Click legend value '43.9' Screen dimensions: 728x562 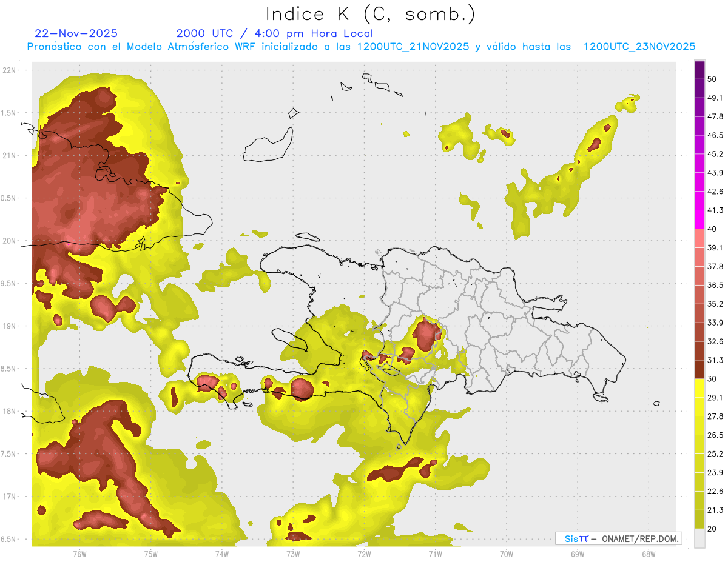(715, 173)
